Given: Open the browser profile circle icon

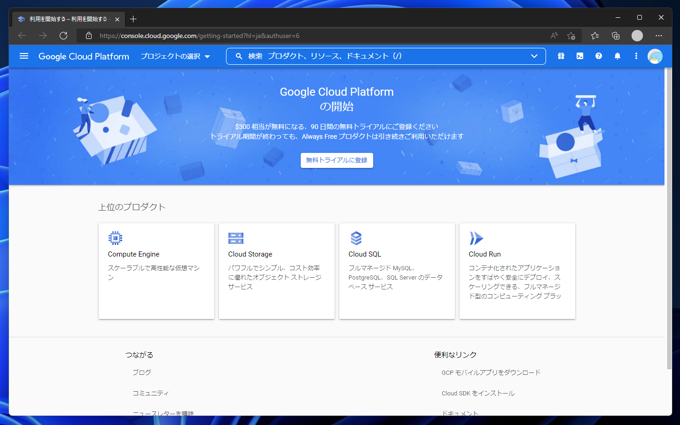Looking at the screenshot, I should [637, 36].
